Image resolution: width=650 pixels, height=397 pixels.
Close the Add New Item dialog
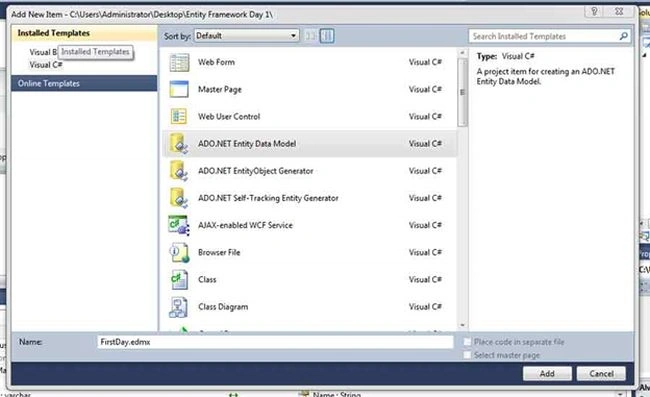click(619, 12)
